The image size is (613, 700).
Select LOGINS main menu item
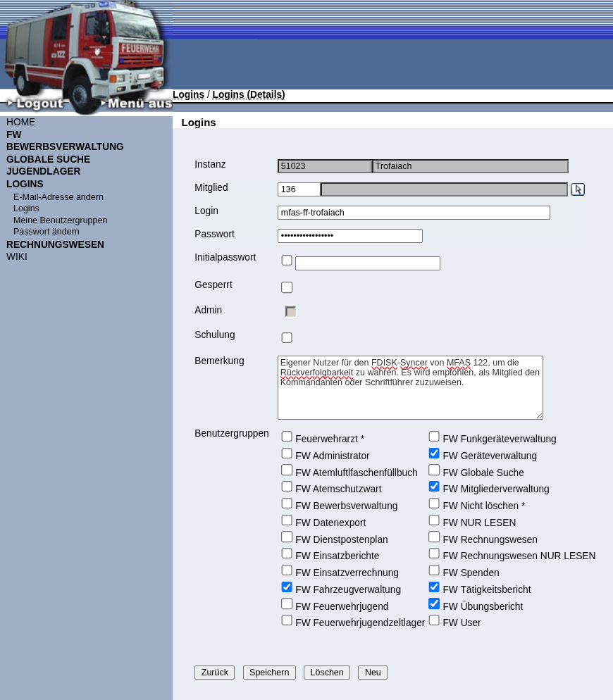pos(25,184)
